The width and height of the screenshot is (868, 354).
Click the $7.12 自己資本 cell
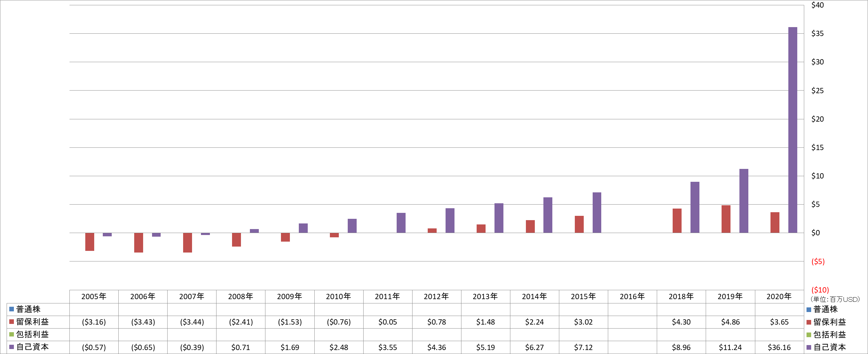[583, 347]
